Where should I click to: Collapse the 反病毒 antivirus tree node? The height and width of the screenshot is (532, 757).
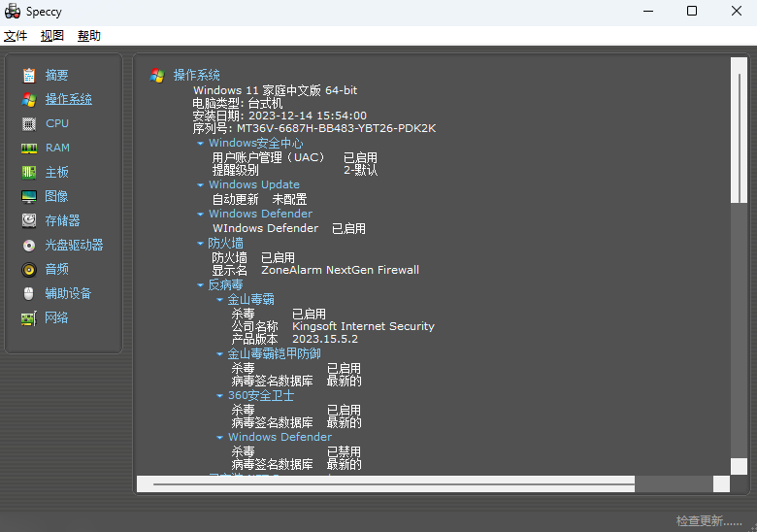201,285
